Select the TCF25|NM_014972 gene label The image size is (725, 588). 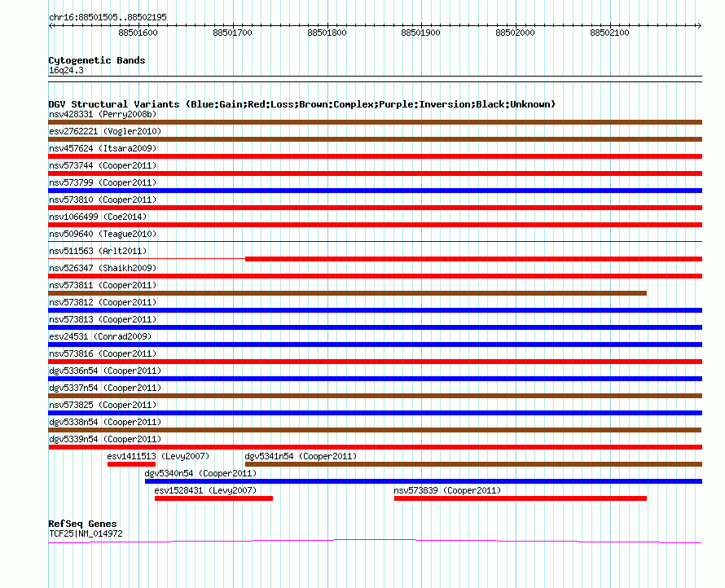[x=86, y=534]
